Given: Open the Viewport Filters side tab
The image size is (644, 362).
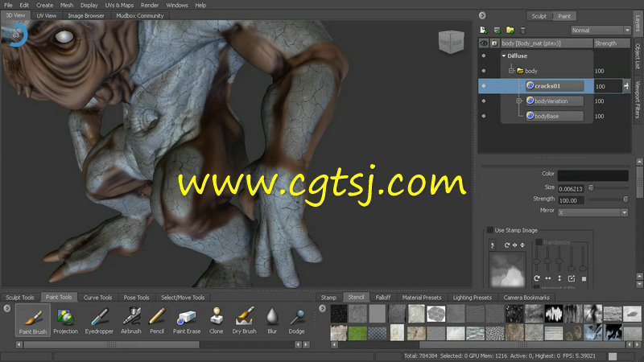Looking at the screenshot, I should coord(638,100).
